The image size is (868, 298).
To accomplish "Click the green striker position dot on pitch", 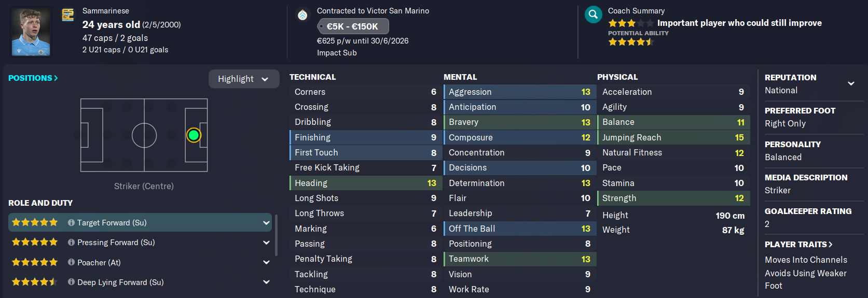I will [194, 135].
